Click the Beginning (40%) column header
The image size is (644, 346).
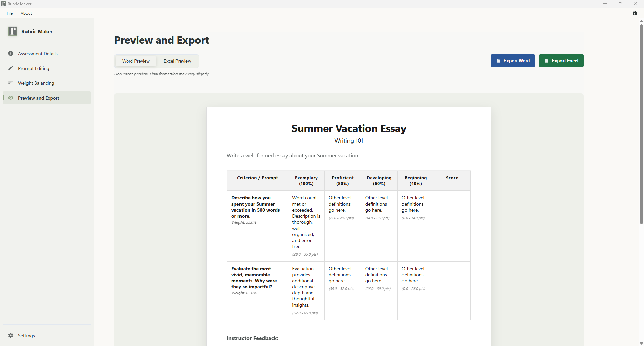(416, 181)
